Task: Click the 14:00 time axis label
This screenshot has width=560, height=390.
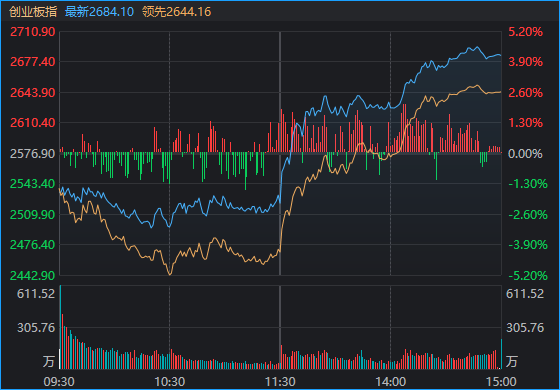Action: point(390,382)
